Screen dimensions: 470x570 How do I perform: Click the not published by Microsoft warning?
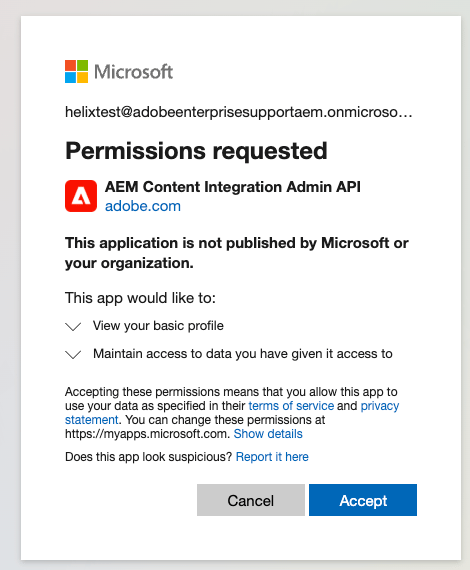coord(237,253)
